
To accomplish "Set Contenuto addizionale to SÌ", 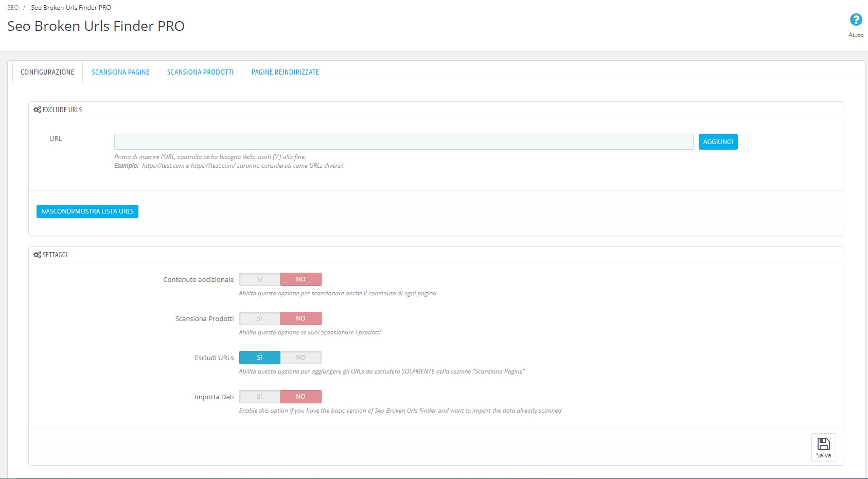I will [x=260, y=279].
